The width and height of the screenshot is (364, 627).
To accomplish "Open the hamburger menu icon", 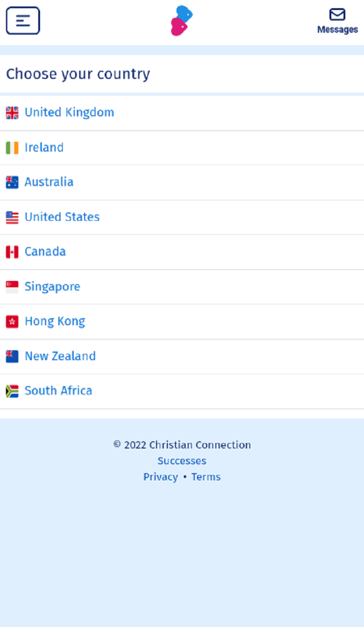I will pos(23,20).
